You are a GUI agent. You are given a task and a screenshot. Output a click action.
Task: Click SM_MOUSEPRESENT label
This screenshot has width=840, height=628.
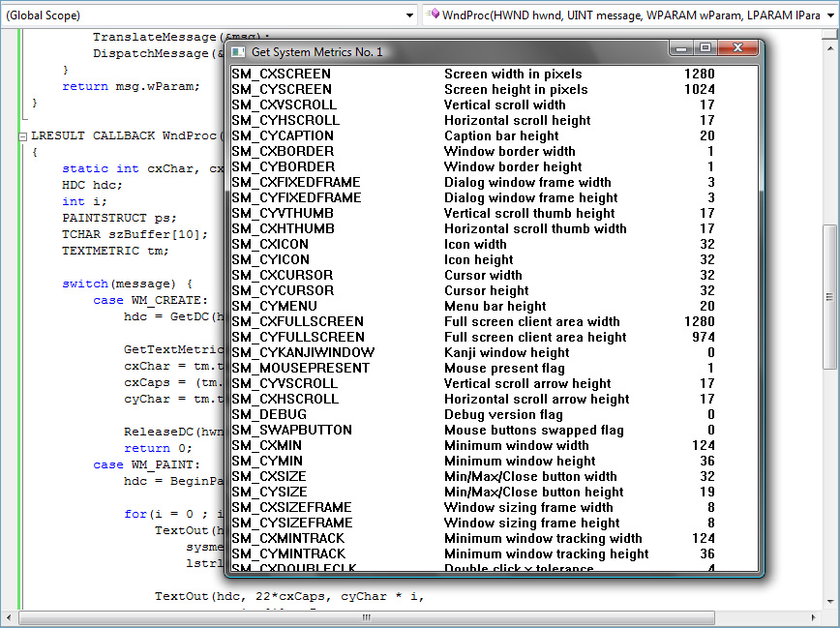pyautogui.click(x=301, y=368)
